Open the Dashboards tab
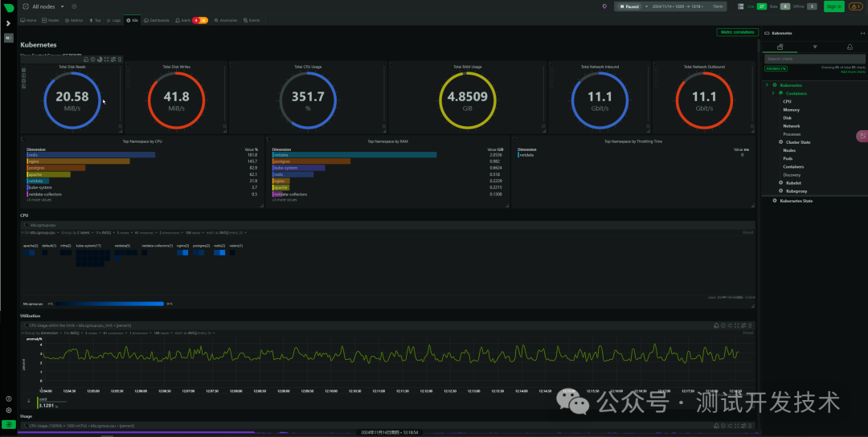Image resolution: width=868 pixels, height=437 pixels. click(157, 20)
